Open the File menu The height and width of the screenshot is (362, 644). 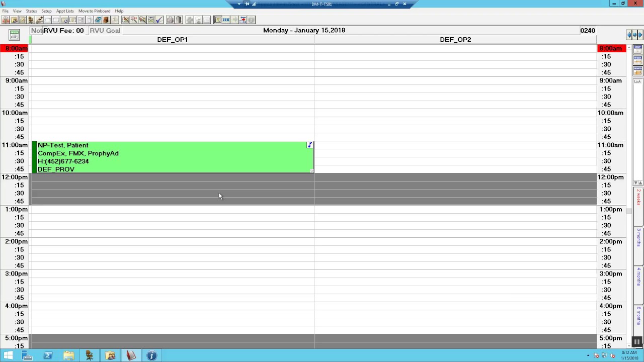coord(5,11)
